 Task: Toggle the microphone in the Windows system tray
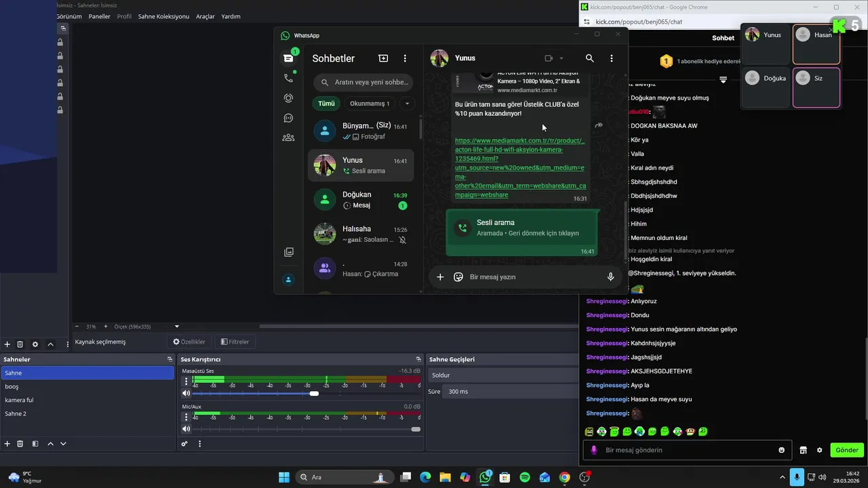[797, 477]
